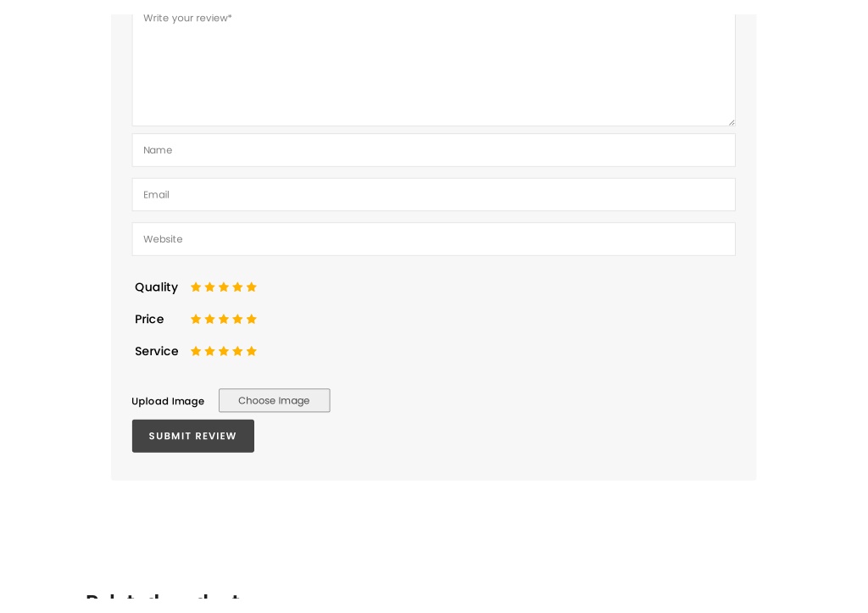Select first star in Service rating
Viewport: 868px width, 613px height.
click(196, 351)
